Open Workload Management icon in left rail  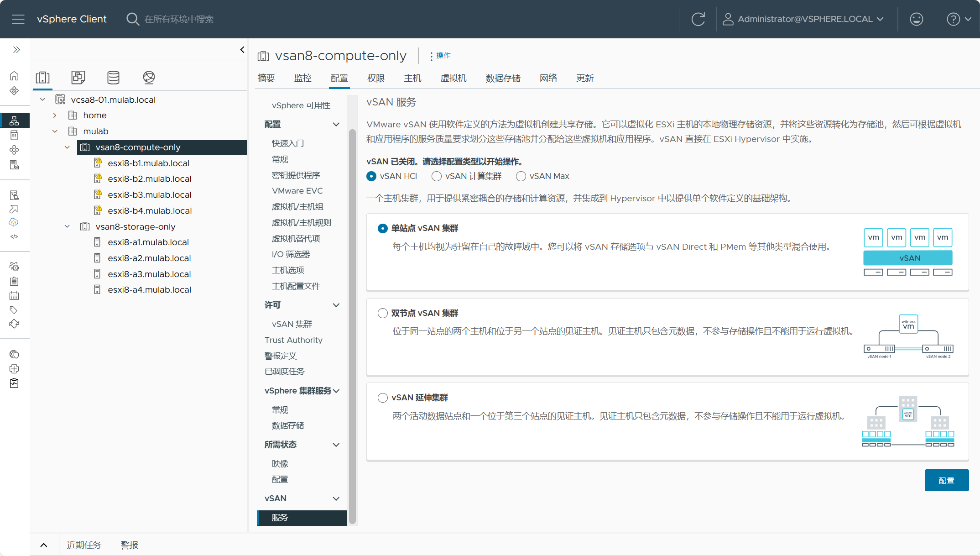coord(14,150)
